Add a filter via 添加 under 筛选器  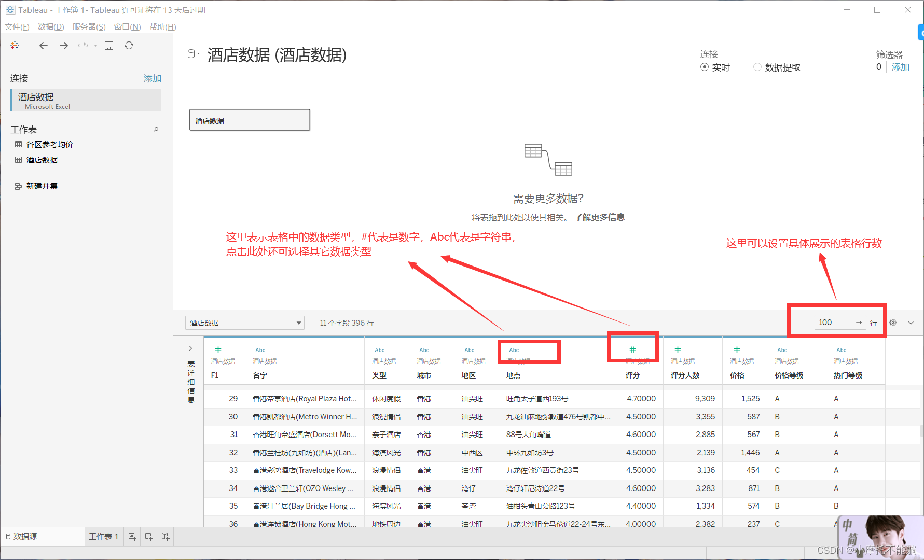click(901, 67)
